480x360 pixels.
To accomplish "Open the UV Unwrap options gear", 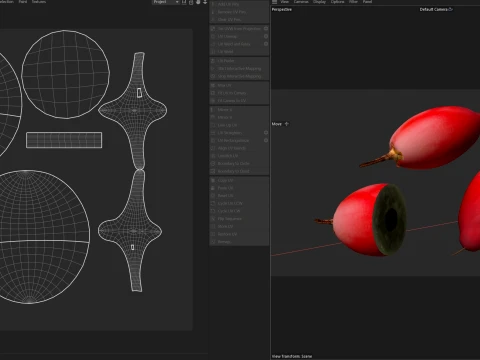I will click(x=266, y=36).
